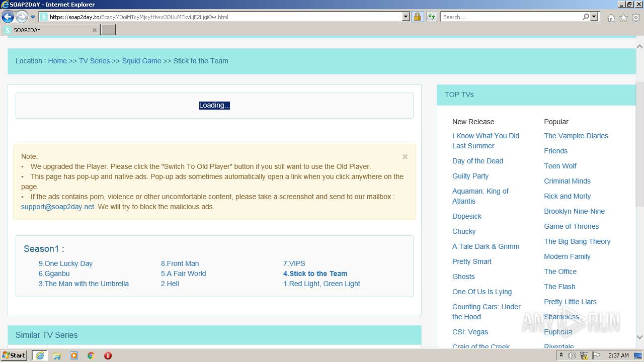644x362 pixels.
Task: Open Modern Family link
Action: click(x=567, y=256)
